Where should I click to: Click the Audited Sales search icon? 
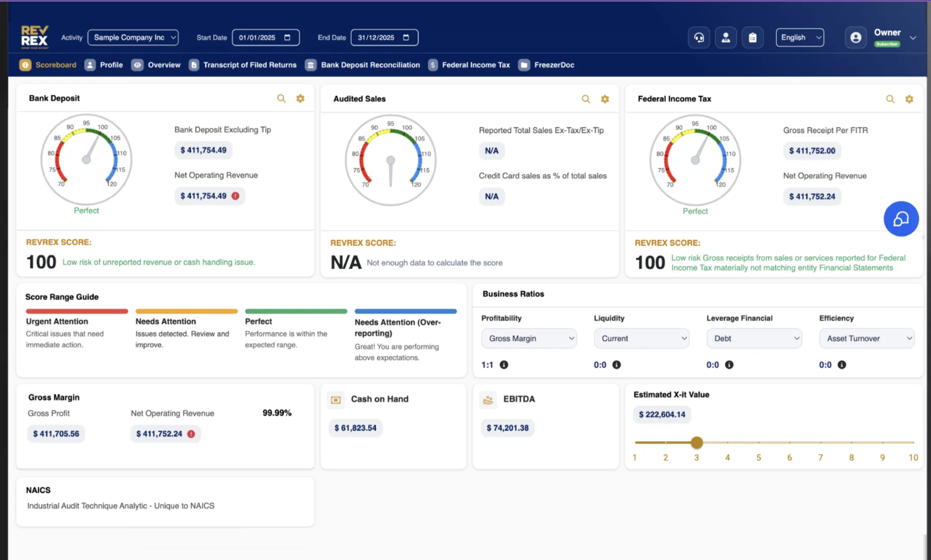click(x=586, y=99)
